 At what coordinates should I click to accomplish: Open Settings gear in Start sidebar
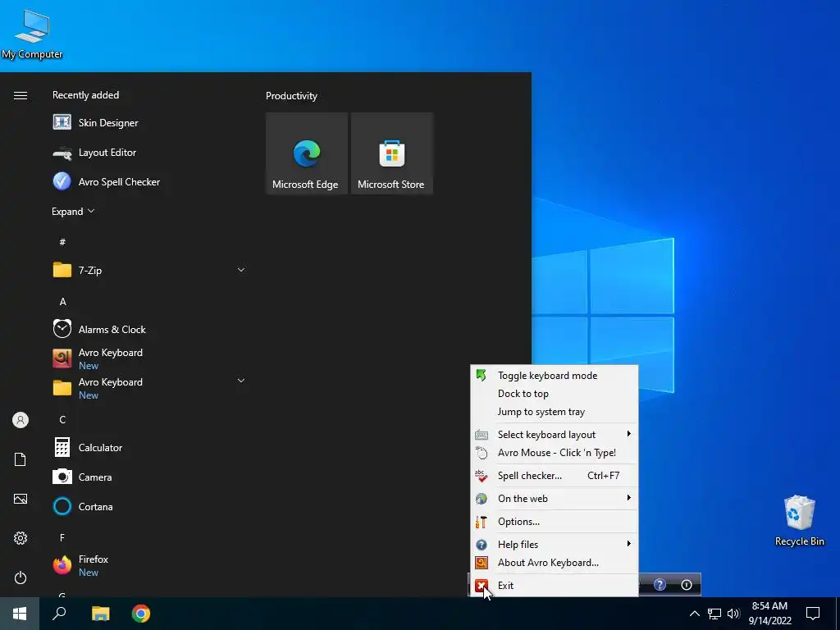click(21, 538)
